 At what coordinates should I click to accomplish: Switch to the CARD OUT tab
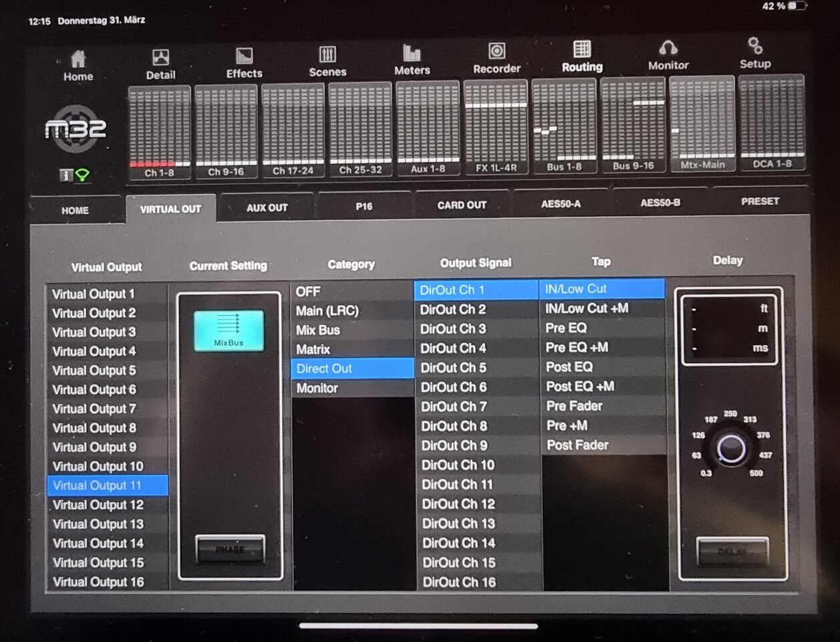click(x=462, y=205)
